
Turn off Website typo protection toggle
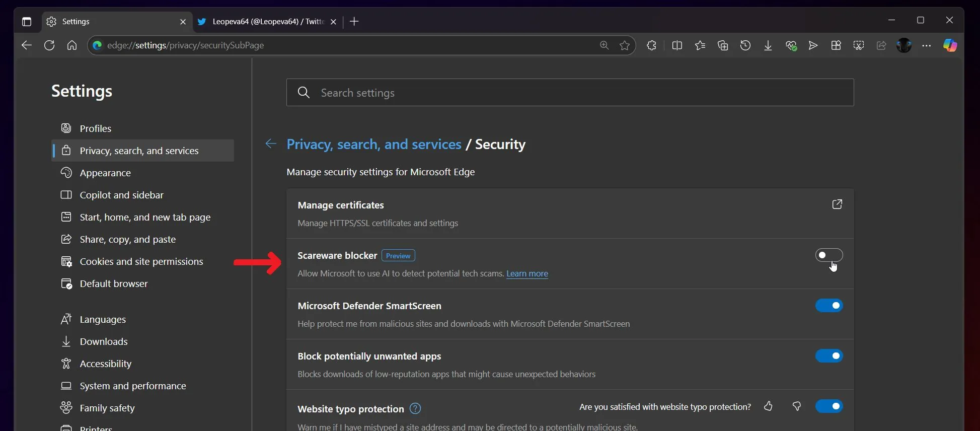coord(829,406)
